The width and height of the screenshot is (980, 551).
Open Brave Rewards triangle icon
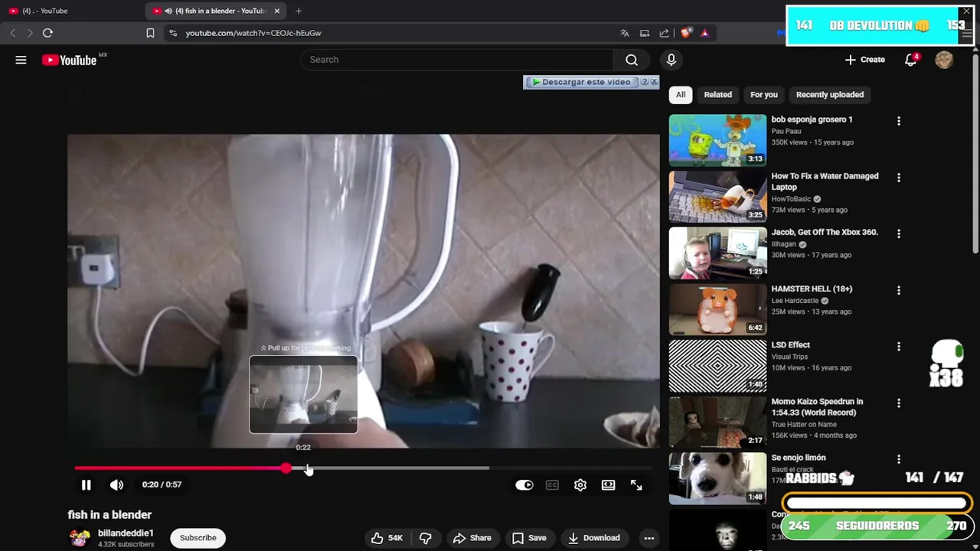tap(704, 33)
